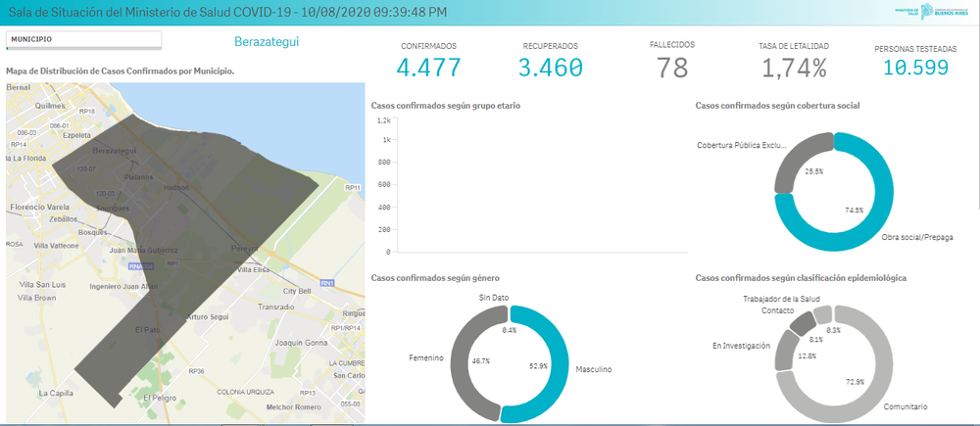Screen dimensions: 980x426
Task: Click the Trabajador de la Salud label
Action: coord(780,299)
